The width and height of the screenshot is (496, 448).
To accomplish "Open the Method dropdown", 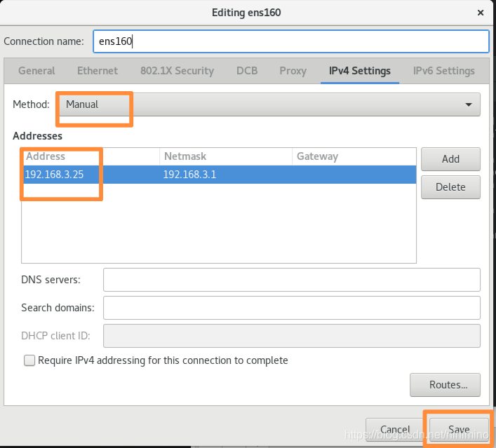I will (269, 104).
